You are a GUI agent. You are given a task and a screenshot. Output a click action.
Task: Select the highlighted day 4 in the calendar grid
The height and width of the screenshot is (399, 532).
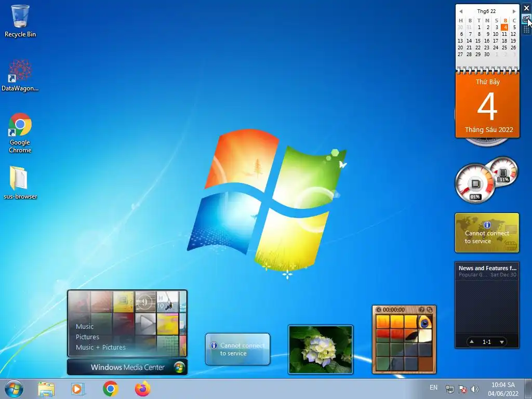505,27
